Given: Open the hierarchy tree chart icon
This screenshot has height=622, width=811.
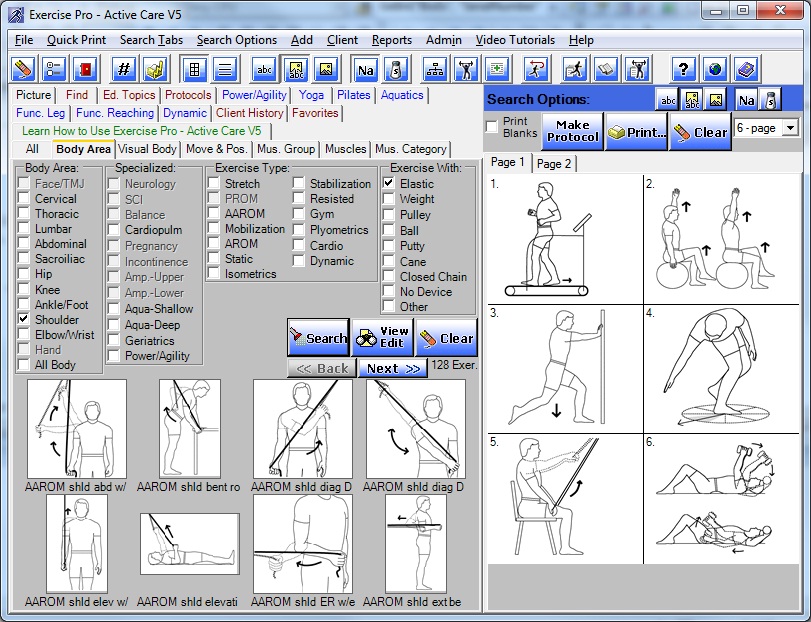Looking at the screenshot, I should point(434,69).
